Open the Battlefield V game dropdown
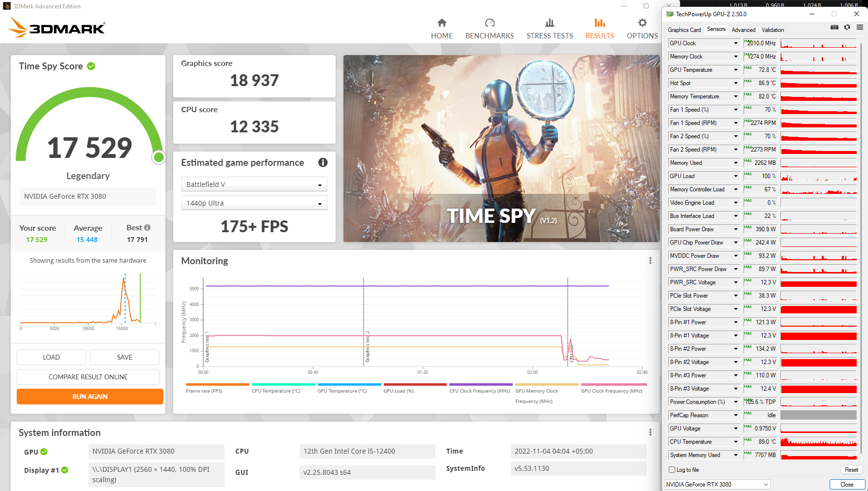The width and height of the screenshot is (868, 491). click(x=254, y=184)
